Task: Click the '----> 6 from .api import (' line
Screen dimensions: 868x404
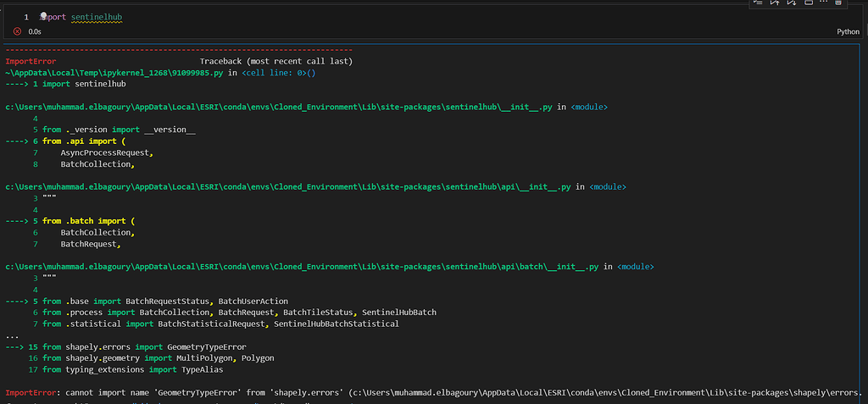Action: tap(66, 141)
